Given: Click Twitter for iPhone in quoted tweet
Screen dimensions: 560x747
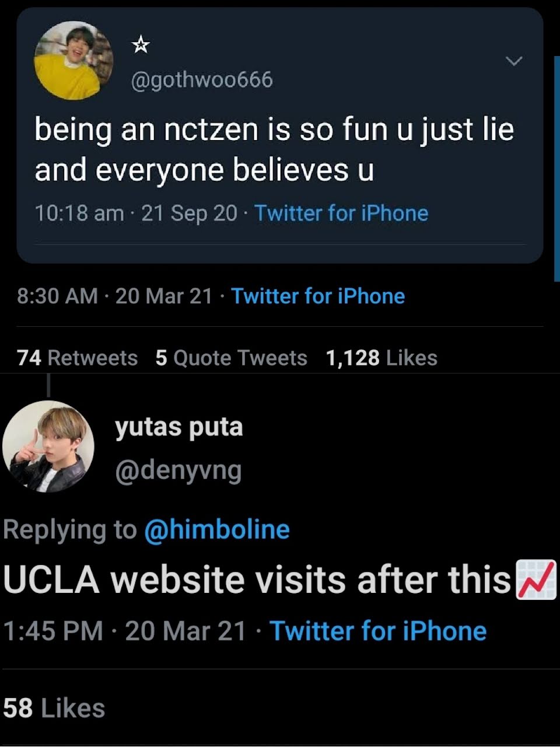Looking at the screenshot, I should click(341, 213).
